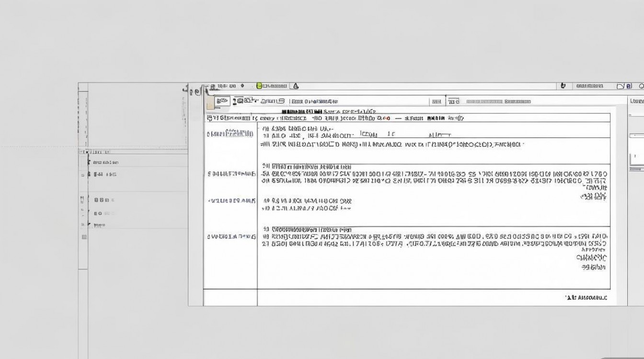644x359 pixels.
Task: Click the green icon in the top toolbar
Action: (259, 86)
